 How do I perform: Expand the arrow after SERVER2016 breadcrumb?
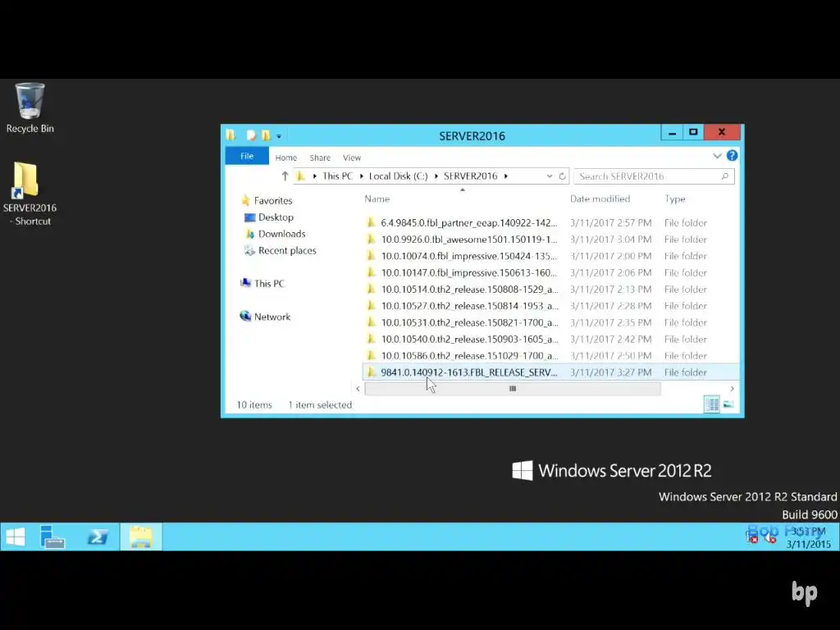point(505,176)
